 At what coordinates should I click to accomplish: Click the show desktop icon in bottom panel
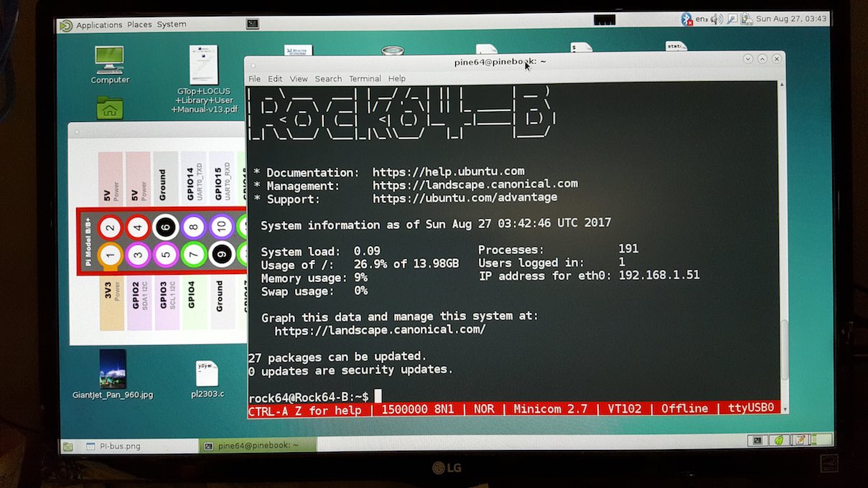67,446
